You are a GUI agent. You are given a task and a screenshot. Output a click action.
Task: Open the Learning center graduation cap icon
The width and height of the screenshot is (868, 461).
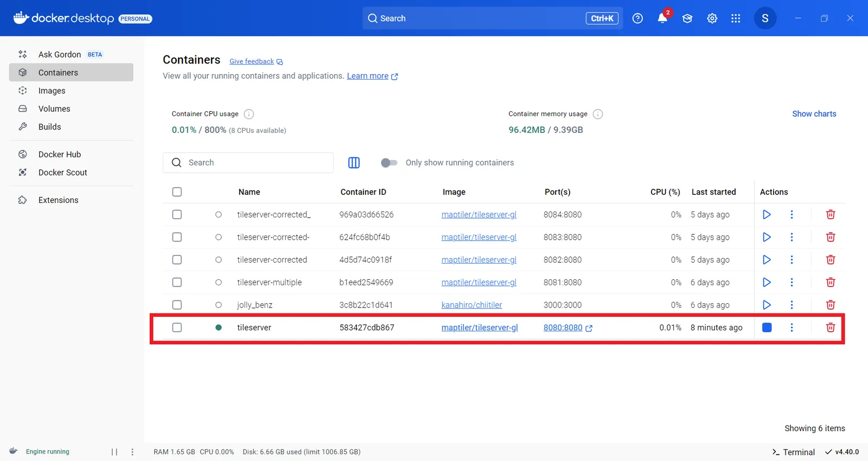pyautogui.click(x=687, y=18)
